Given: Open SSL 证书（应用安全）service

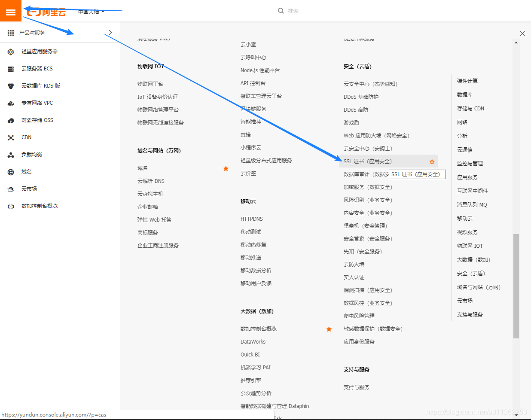Looking at the screenshot, I should [x=368, y=161].
